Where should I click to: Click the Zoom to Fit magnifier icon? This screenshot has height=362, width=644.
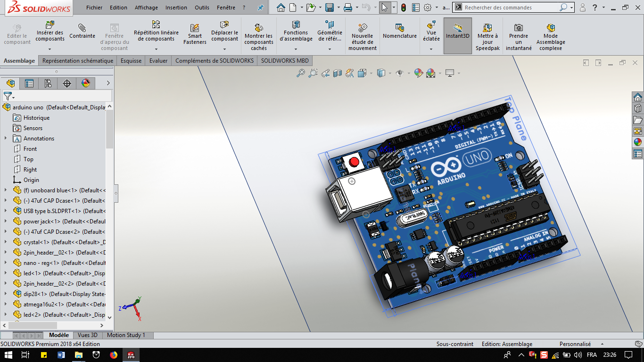[x=300, y=73]
